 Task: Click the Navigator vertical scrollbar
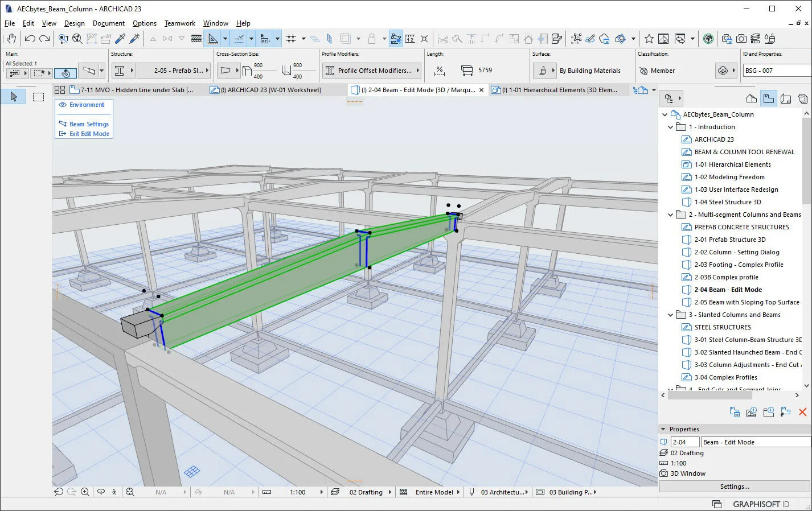click(x=806, y=160)
